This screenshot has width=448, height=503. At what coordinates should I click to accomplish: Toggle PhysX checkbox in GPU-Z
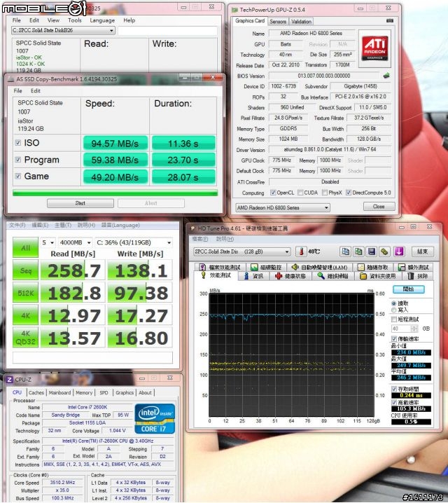(x=325, y=193)
